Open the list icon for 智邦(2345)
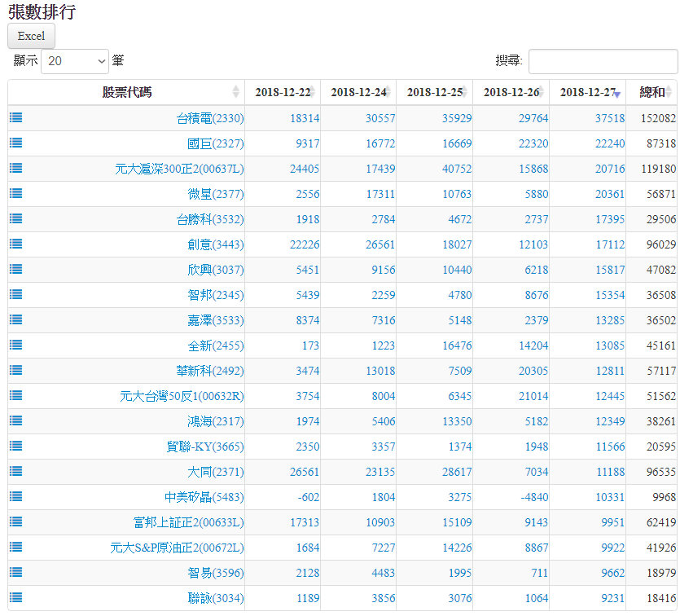This screenshot has height=616, width=680. pyautogui.click(x=15, y=294)
